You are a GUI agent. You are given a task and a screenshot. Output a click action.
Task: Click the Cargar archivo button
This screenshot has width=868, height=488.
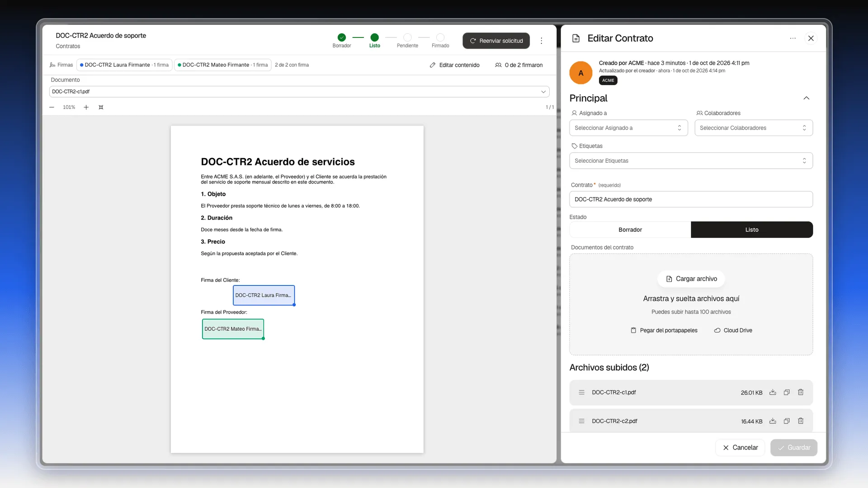[691, 279]
